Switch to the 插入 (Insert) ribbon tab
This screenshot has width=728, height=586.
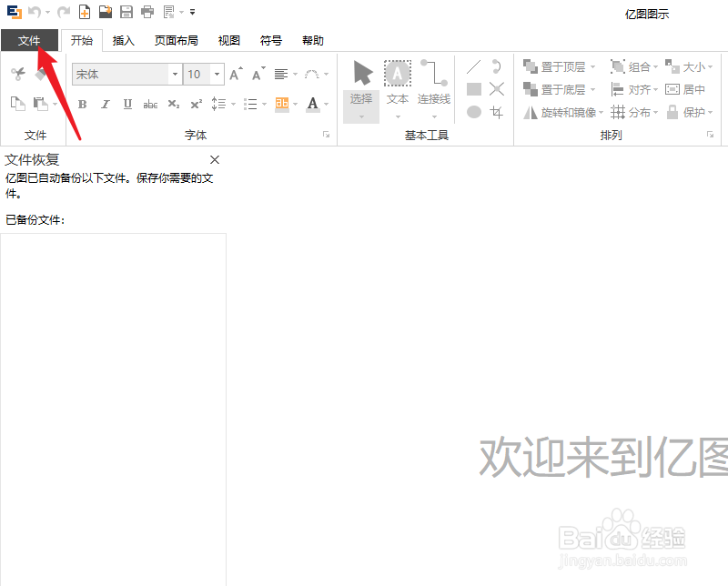(x=124, y=40)
